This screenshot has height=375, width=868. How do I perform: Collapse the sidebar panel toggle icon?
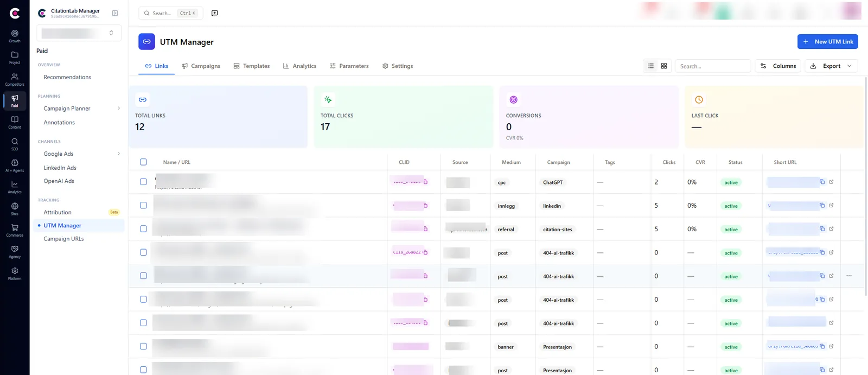(115, 13)
